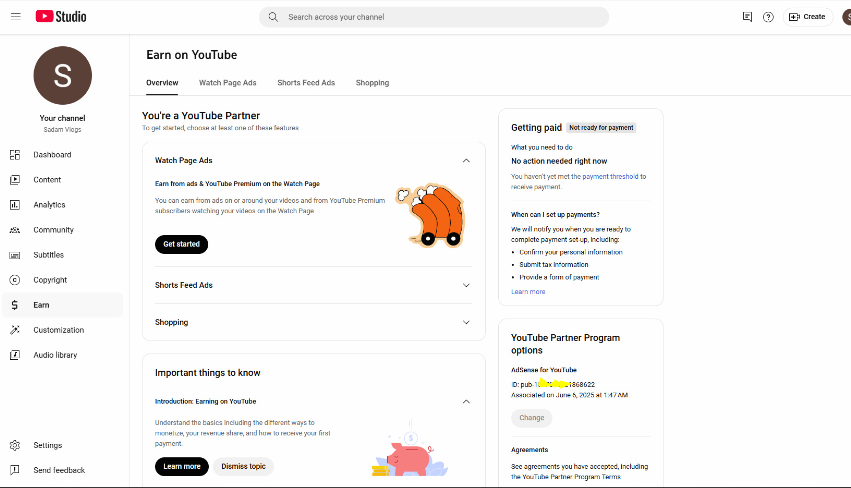
Task: Expand the Shopping section chevron
Action: (x=466, y=322)
